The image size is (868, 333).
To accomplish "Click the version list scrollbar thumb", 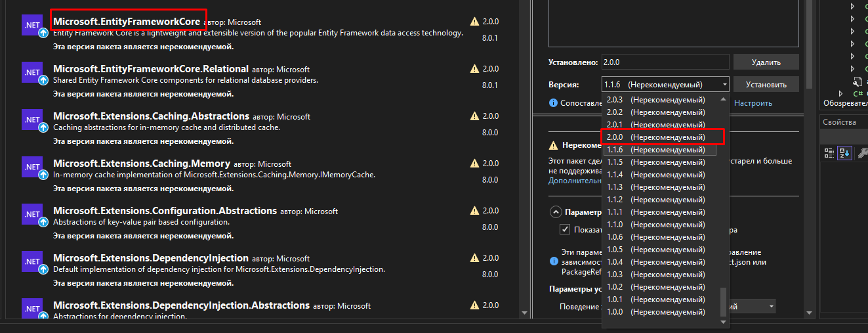I will [724, 301].
